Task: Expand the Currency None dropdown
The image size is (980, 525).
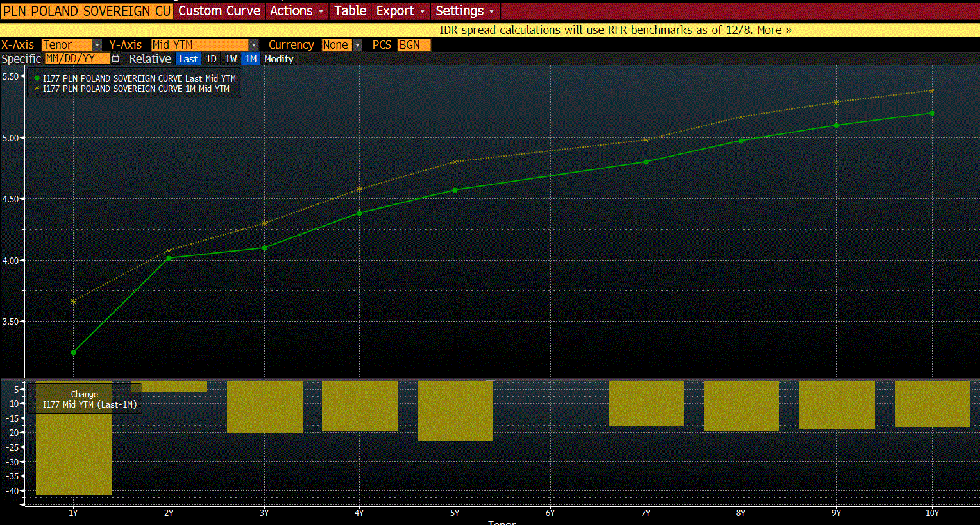Action: click(x=357, y=45)
